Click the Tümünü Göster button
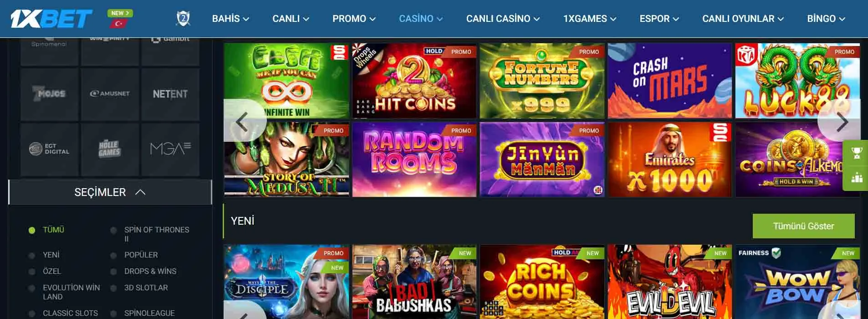This screenshot has height=319, width=868. [803, 226]
